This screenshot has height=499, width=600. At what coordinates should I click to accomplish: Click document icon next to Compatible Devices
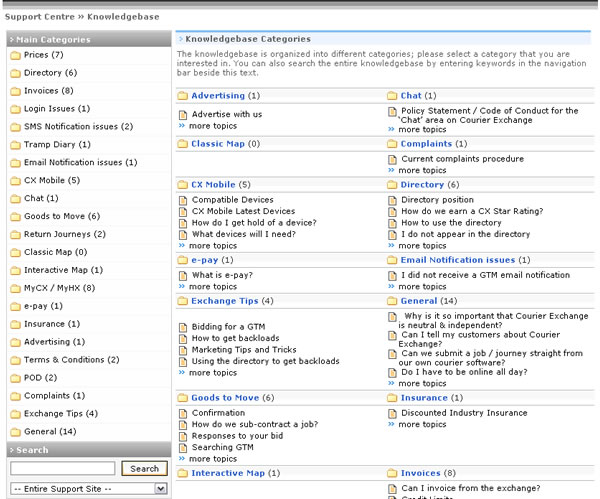[x=183, y=200]
